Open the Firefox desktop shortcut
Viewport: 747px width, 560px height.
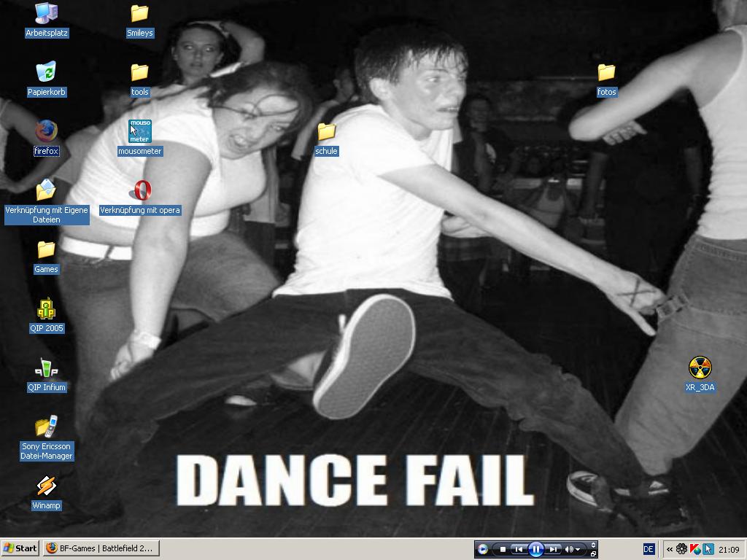click(46, 131)
